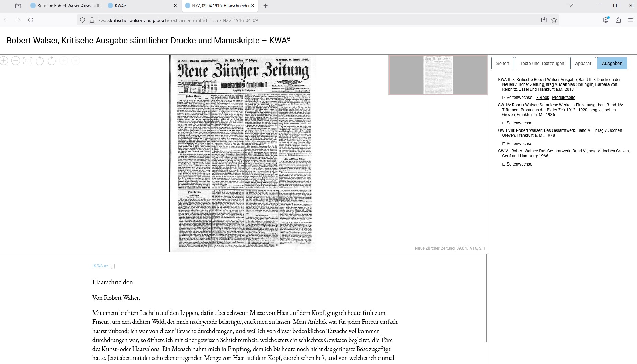
Task: Switch to the Apparat tab
Action: (x=583, y=63)
